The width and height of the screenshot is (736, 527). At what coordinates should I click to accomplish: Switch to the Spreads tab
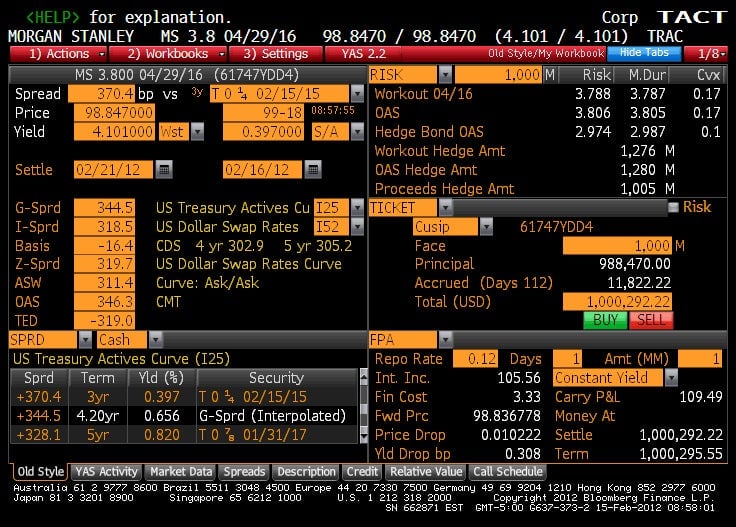(x=244, y=472)
